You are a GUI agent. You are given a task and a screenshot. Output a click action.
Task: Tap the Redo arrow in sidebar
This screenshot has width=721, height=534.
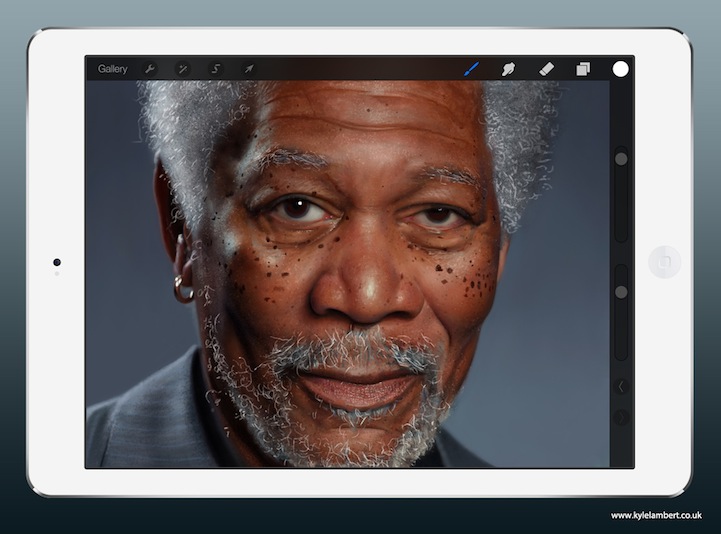[x=621, y=417]
